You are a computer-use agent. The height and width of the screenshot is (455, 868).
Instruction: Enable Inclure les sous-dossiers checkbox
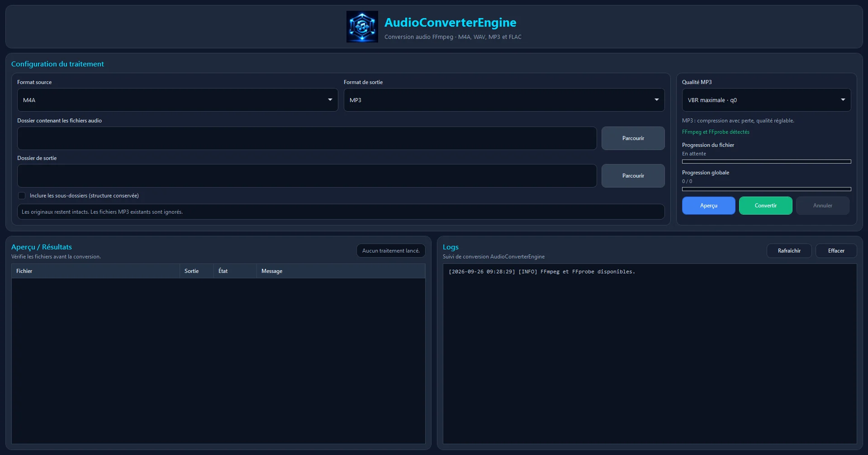tap(22, 196)
